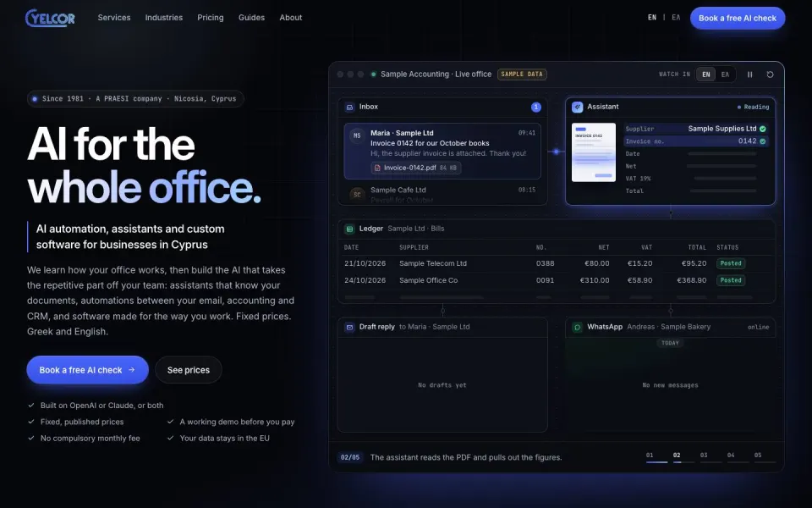Open the Industries menu
The width and height of the screenshot is (812, 508).
[163, 18]
